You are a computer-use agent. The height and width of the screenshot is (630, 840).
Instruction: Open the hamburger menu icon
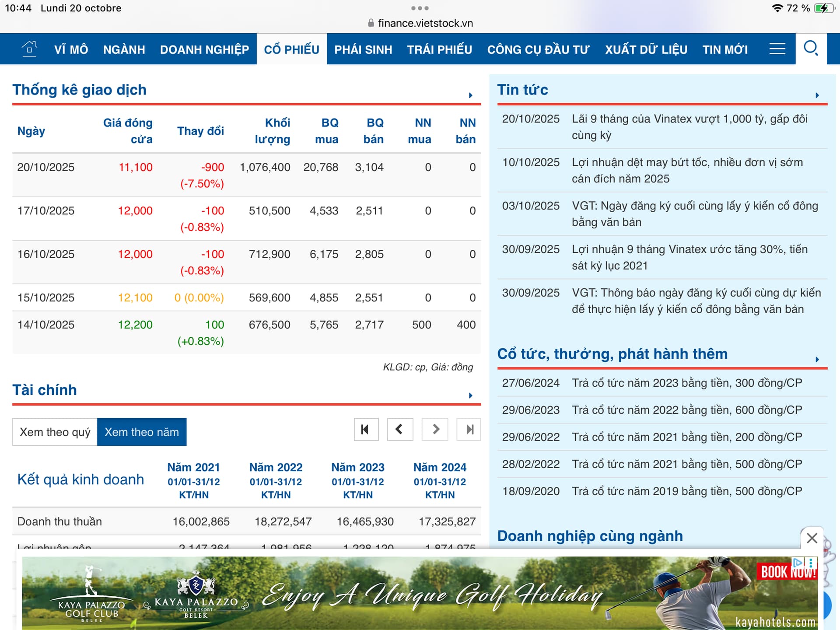[777, 49]
